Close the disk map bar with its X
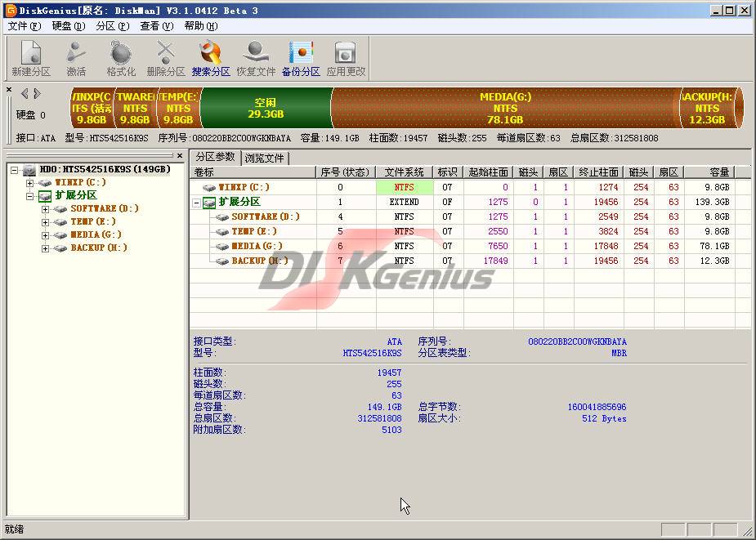 click(9, 90)
